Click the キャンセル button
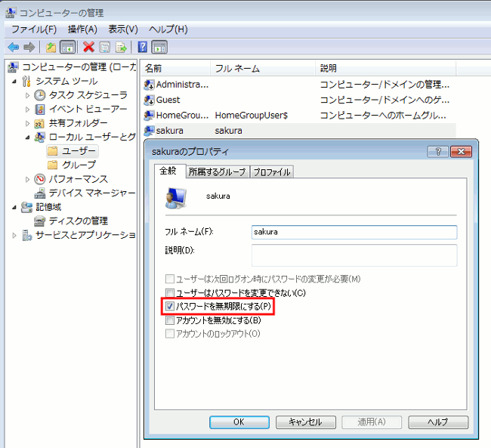This screenshot has width=491, height=448. (304, 422)
